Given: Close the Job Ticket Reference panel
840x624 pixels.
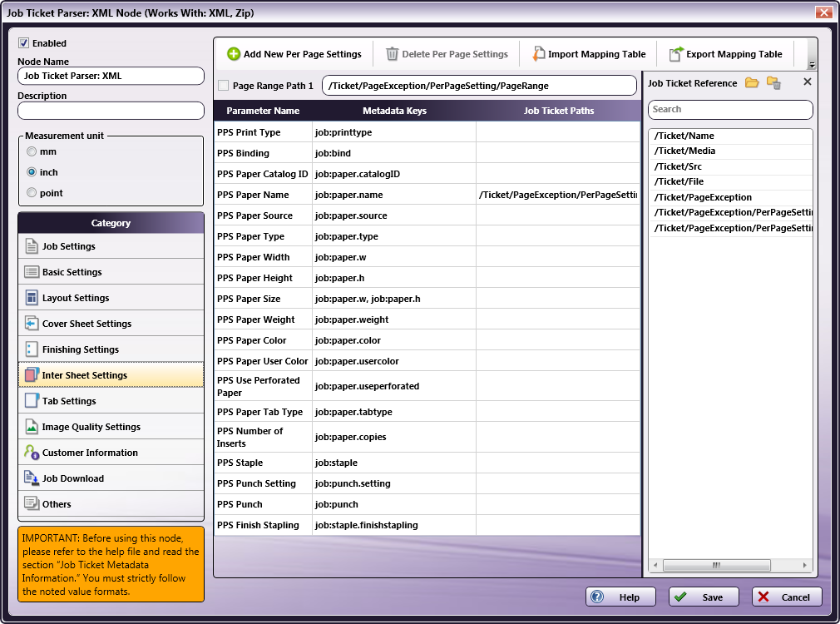Looking at the screenshot, I should (x=807, y=82).
